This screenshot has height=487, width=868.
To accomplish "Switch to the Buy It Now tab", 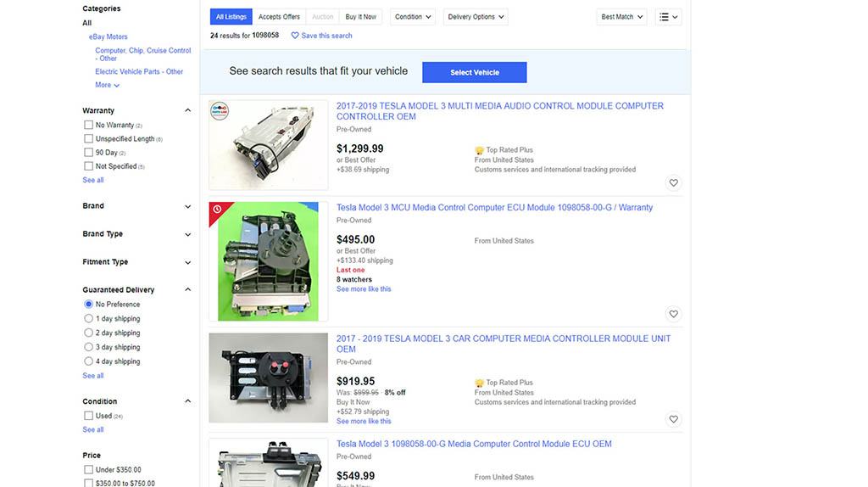I will [361, 17].
